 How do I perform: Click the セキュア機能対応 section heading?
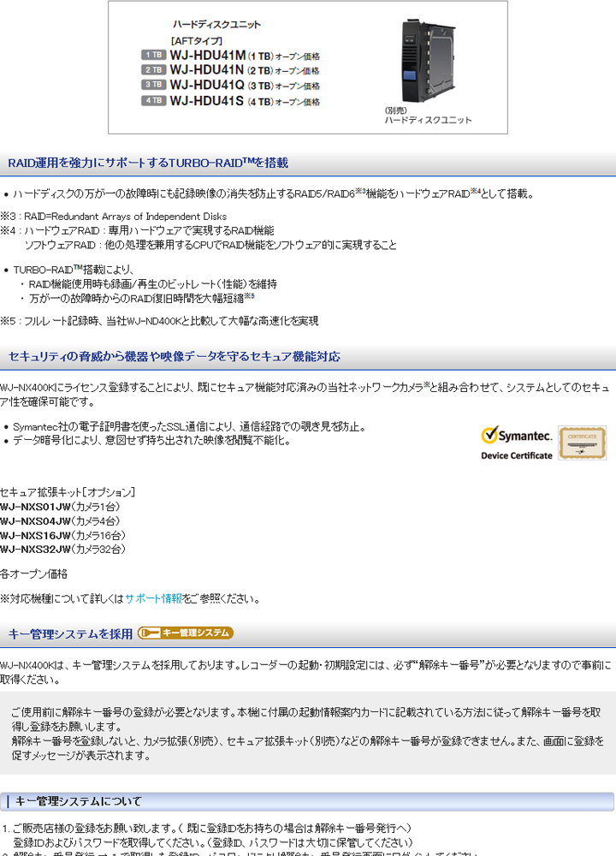tap(174, 356)
